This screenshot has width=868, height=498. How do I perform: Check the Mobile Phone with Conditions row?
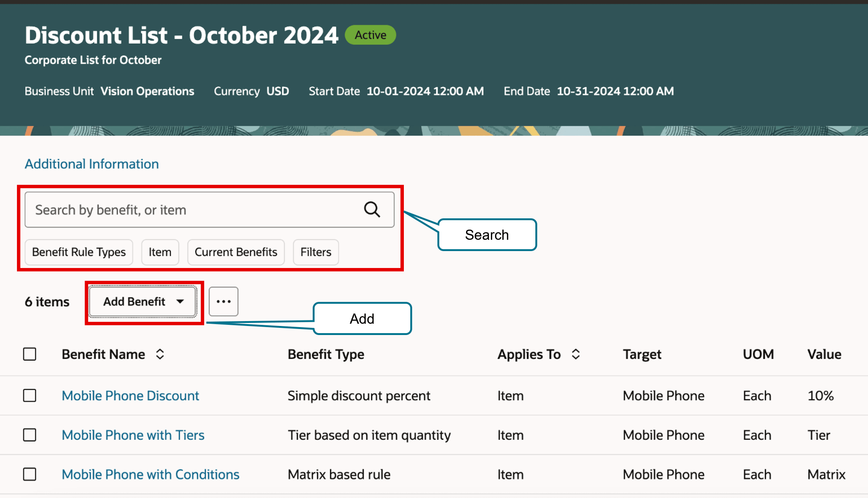tap(30, 474)
